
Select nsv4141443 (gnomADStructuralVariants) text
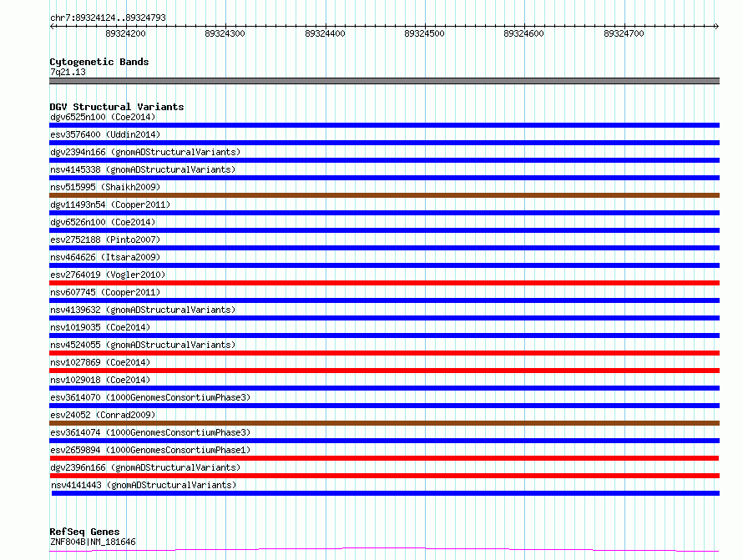[x=144, y=485]
